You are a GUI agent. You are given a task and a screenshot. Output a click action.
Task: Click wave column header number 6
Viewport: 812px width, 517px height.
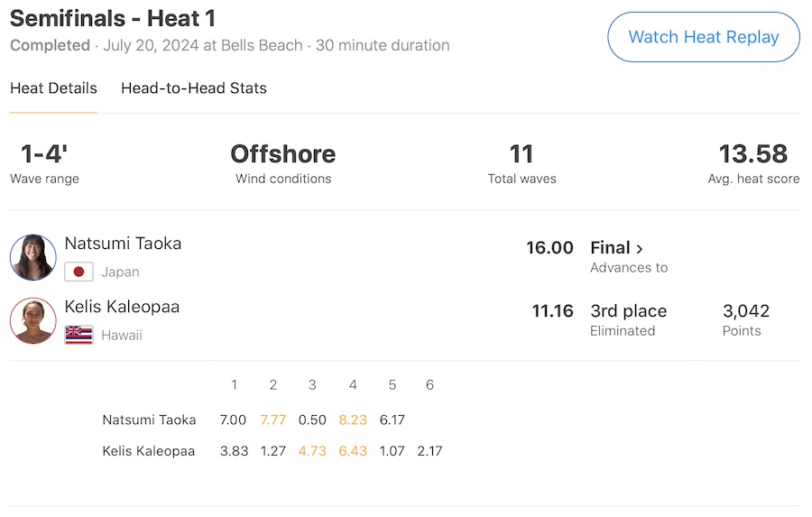(x=429, y=385)
